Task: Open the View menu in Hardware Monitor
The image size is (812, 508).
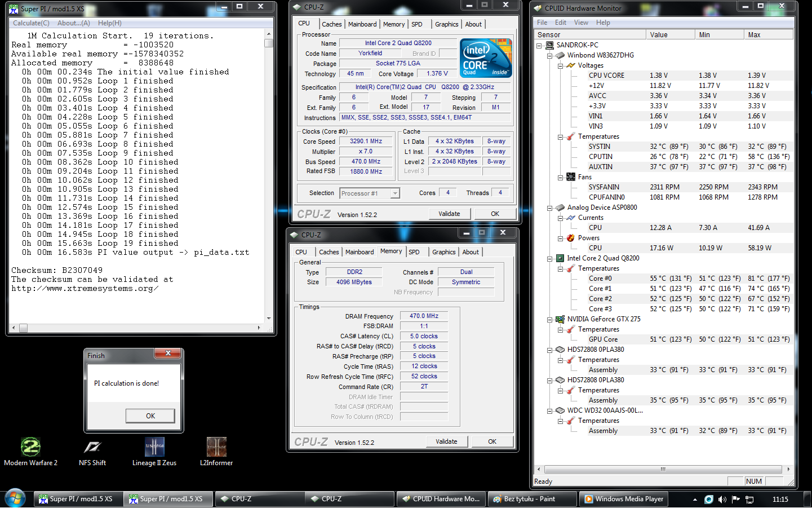Action: pos(581,23)
